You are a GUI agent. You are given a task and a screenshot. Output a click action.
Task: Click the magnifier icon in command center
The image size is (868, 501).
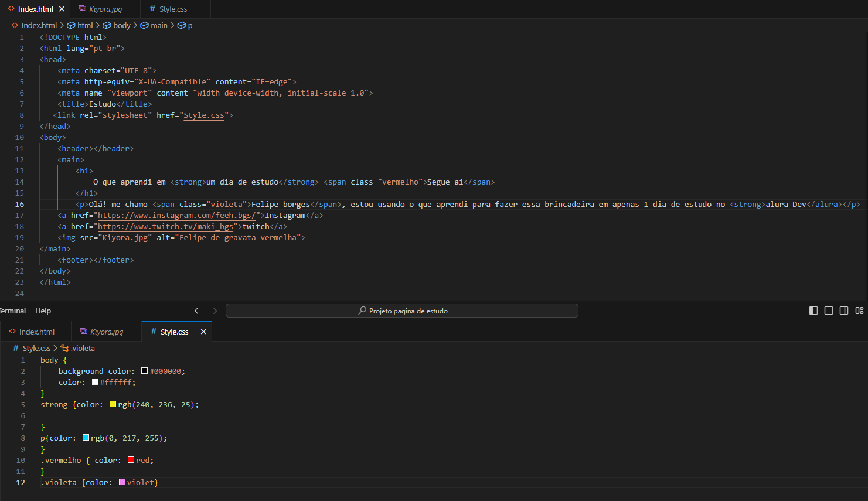362,311
